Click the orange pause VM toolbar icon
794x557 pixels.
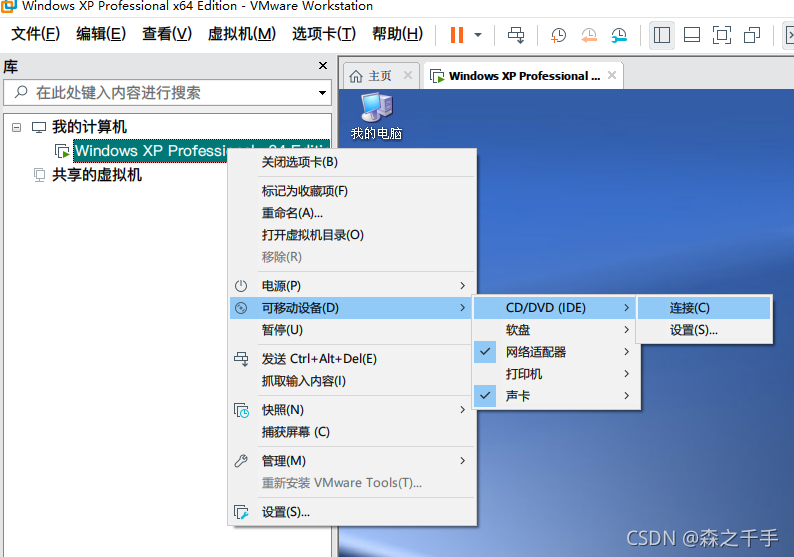457,35
